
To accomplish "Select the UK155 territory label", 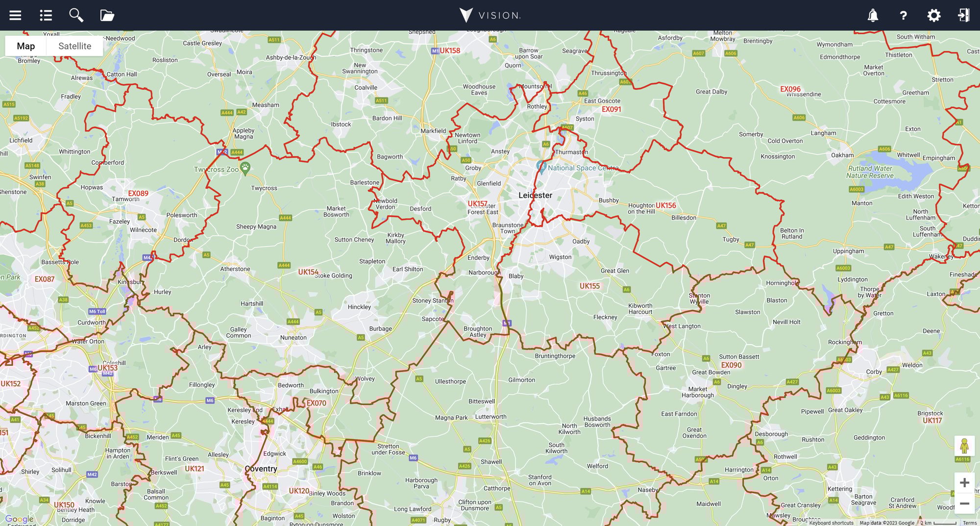I will [x=589, y=286].
